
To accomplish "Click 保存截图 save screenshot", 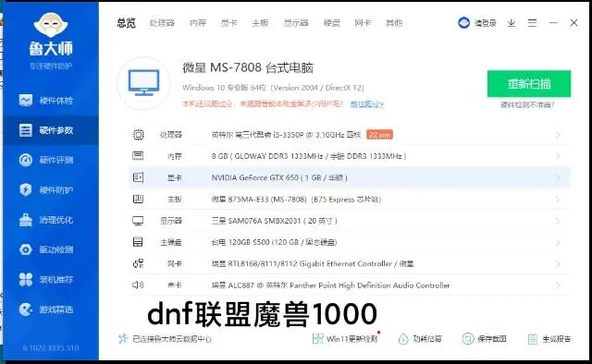I will (485, 339).
